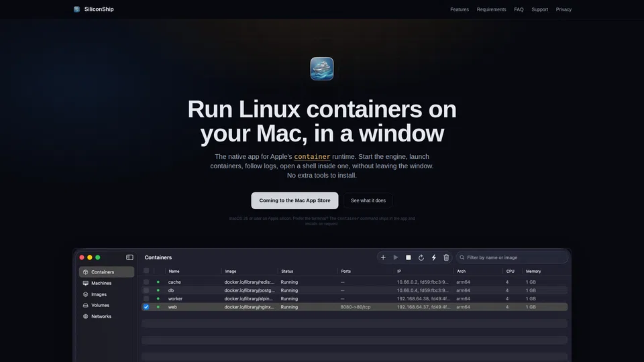Sort by the Image column header
The width and height of the screenshot is (644, 362).
[x=230, y=271]
